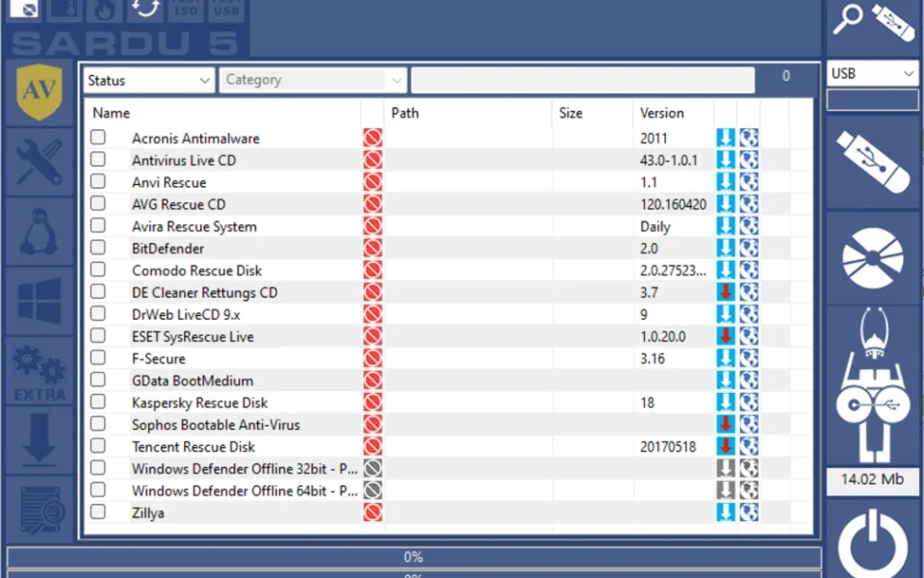This screenshot has width=924, height=578.
Task: Click the Daily version value for Avira
Action: click(x=655, y=226)
